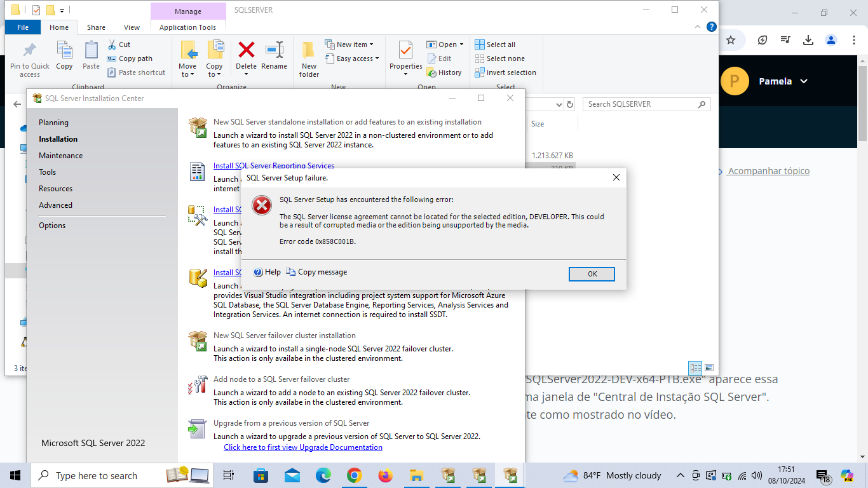Select Advanced in Installation Center sidebar

[55, 205]
